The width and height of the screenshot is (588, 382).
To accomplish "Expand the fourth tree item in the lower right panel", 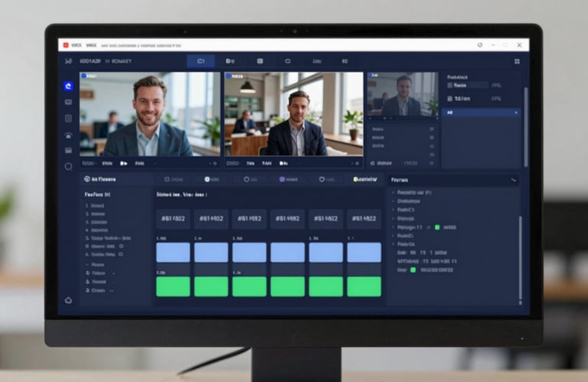I will click(x=393, y=218).
